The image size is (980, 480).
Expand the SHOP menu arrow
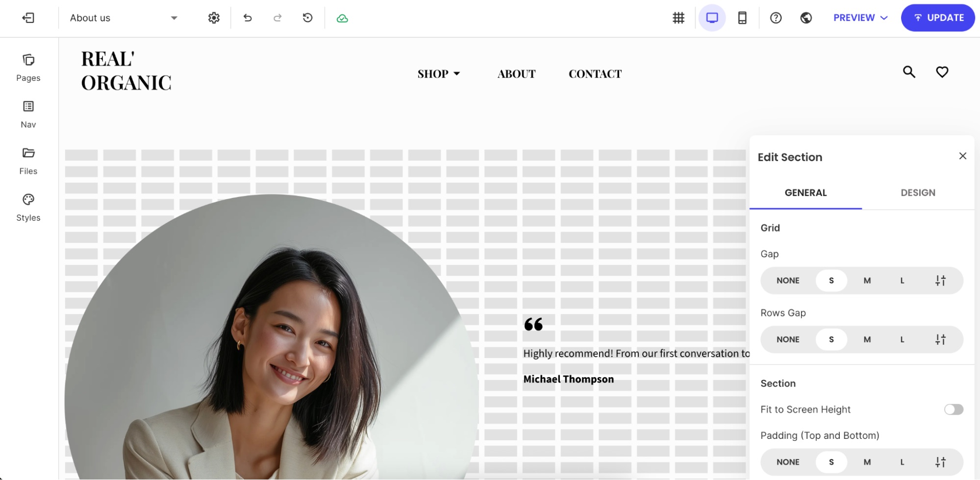pyautogui.click(x=456, y=74)
